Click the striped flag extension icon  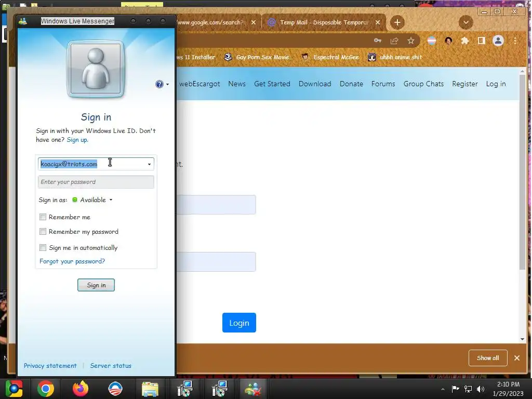click(x=432, y=41)
